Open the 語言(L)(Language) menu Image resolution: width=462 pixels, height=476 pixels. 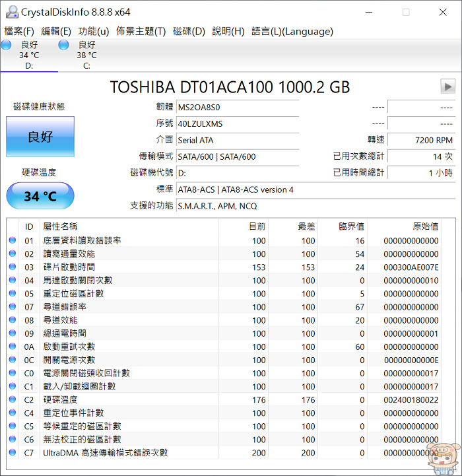coord(292,31)
